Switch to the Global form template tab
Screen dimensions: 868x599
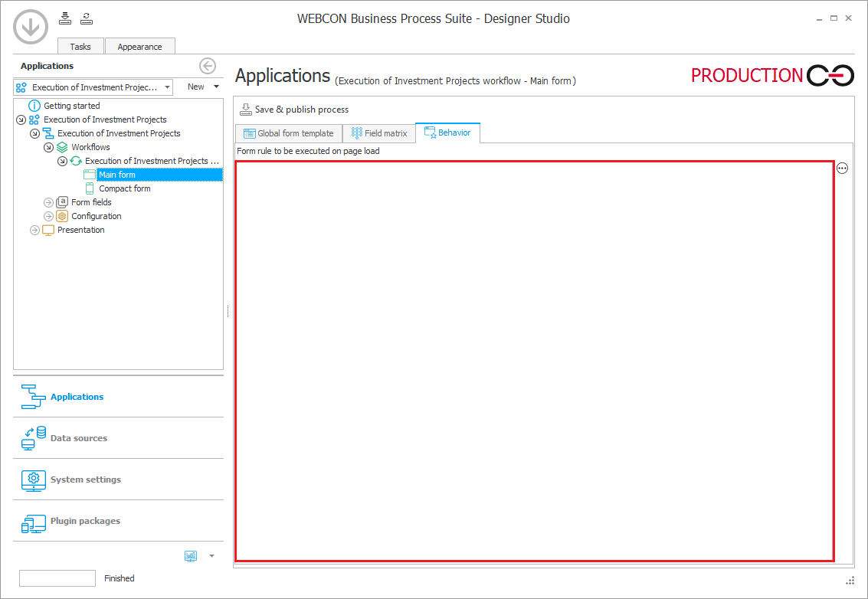(x=288, y=133)
